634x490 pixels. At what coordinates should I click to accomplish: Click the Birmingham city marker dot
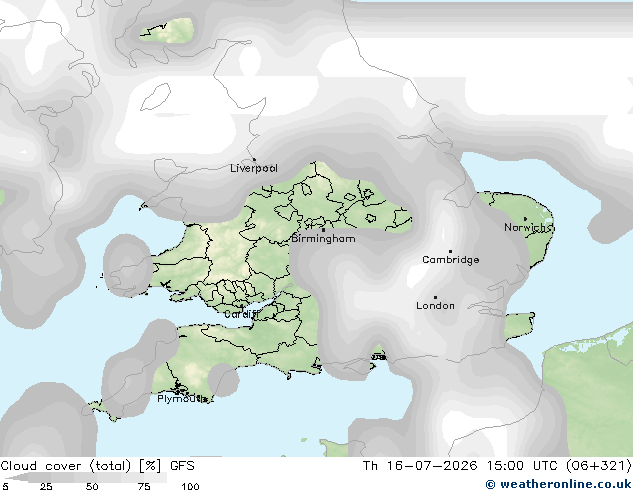pyautogui.click(x=323, y=230)
